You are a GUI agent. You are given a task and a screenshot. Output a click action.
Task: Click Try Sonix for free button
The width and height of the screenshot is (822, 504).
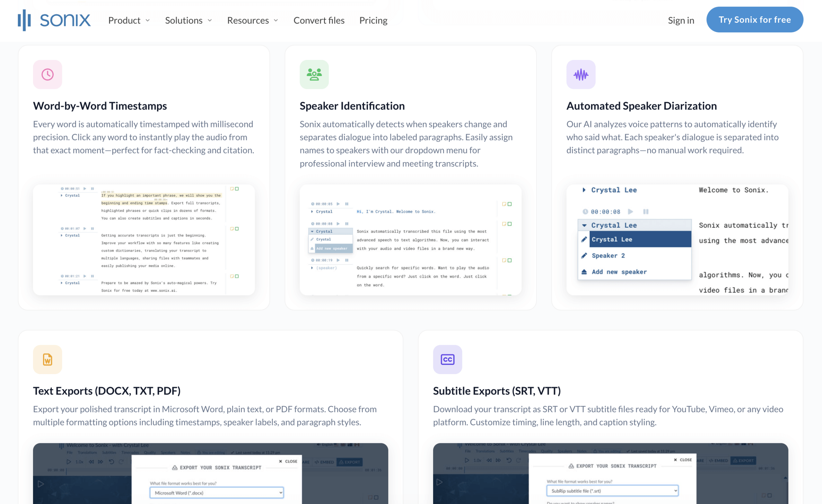pos(755,20)
